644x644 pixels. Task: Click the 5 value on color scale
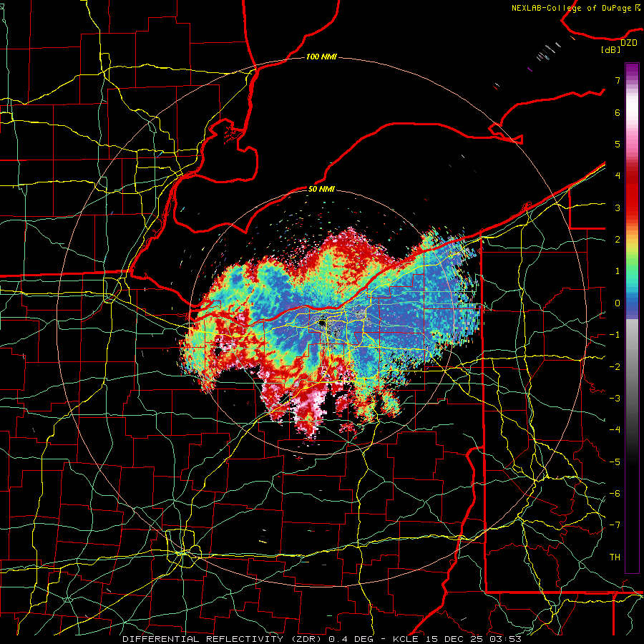coord(617,144)
